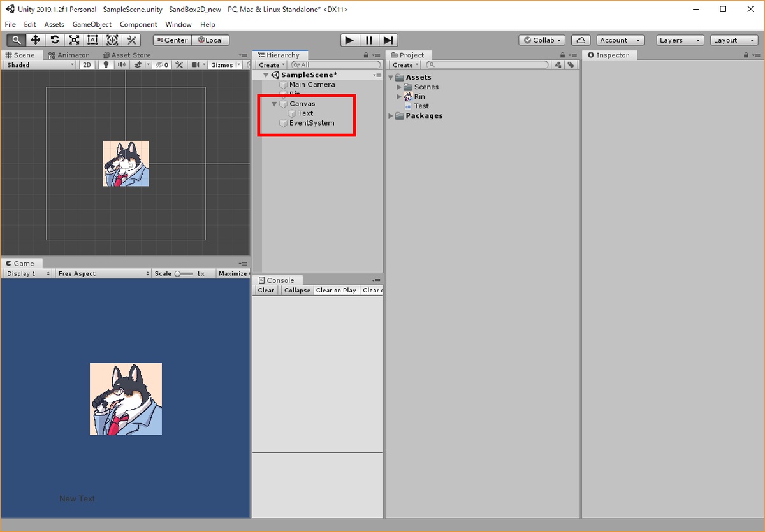Open custom editor tools wrench icon
The width and height of the screenshot is (765, 532).
click(131, 40)
